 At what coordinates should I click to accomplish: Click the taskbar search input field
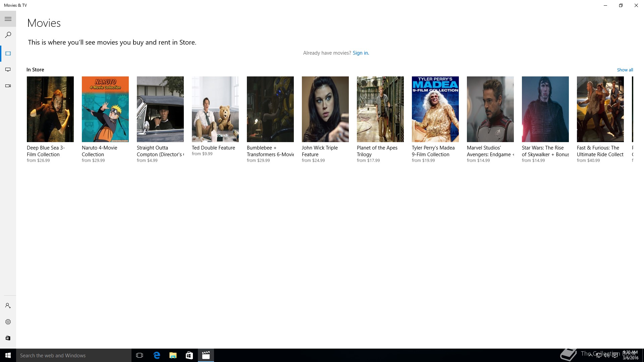tap(74, 355)
